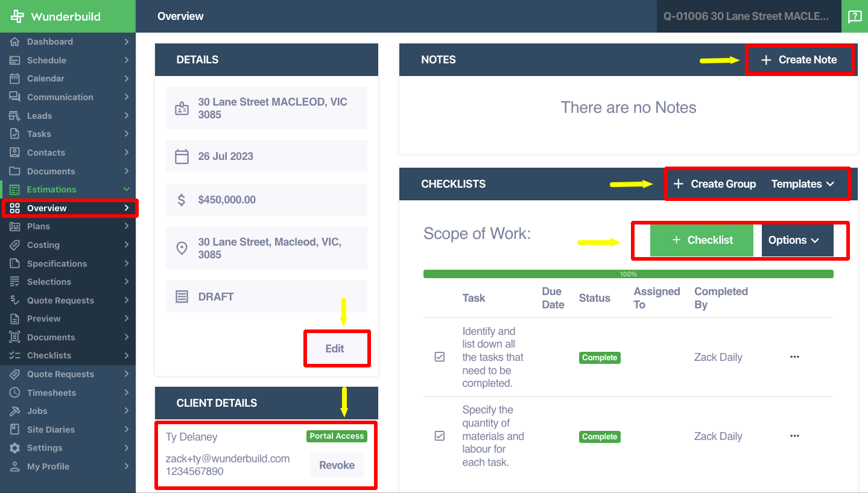Open the help icon in top bar

click(x=855, y=16)
